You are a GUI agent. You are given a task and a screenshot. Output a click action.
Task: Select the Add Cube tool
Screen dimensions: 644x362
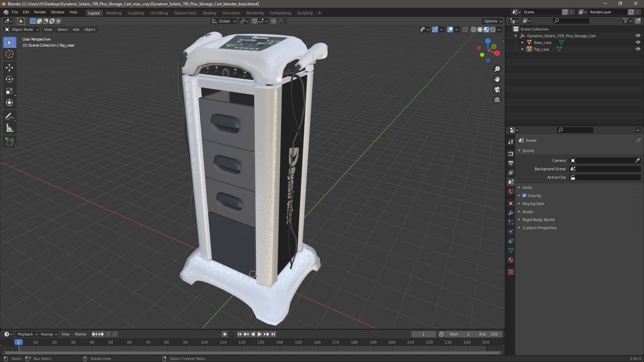tap(9, 142)
